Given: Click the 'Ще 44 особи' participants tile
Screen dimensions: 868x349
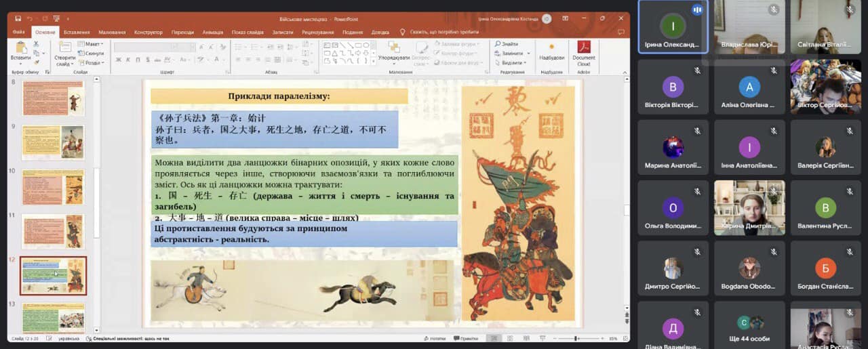Looking at the screenshot, I should tap(749, 329).
